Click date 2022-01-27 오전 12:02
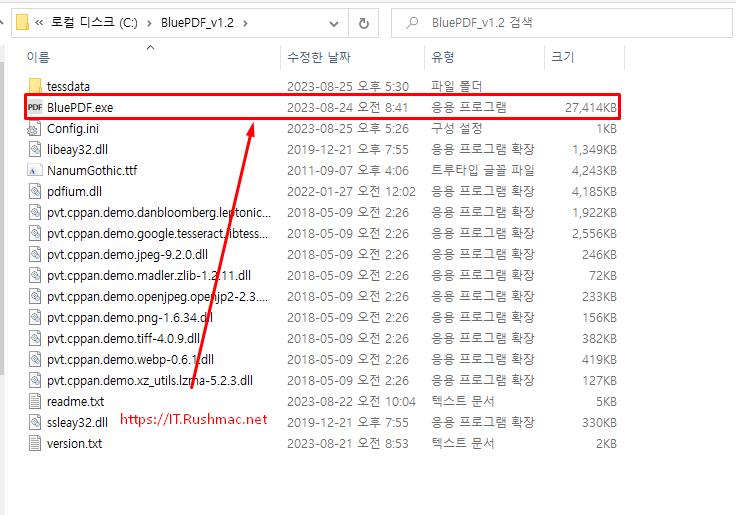736x515 pixels. [351, 192]
